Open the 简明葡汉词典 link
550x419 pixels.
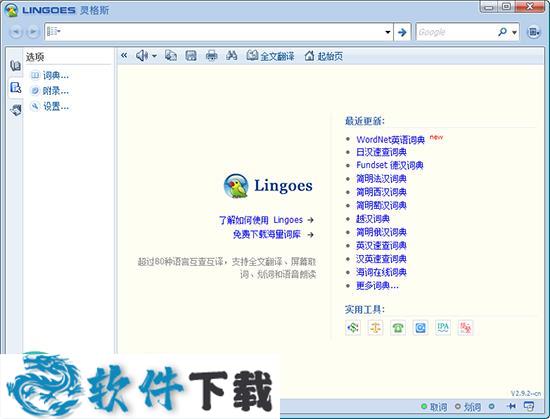[x=381, y=205]
